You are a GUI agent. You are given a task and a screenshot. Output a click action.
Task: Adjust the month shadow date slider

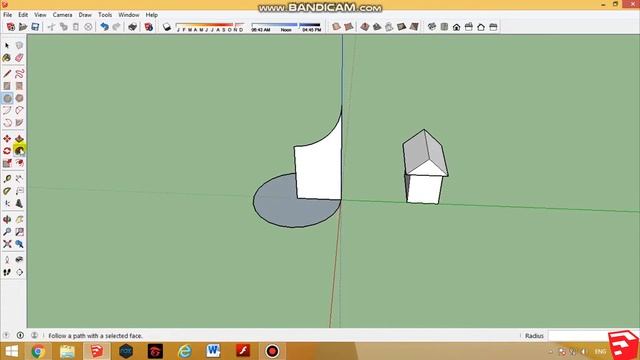210,27
